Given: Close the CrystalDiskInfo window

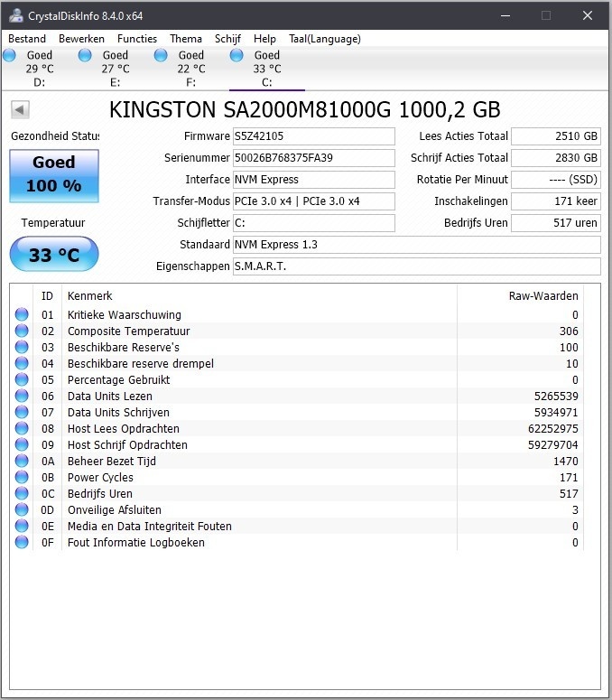Looking at the screenshot, I should tap(588, 15).
